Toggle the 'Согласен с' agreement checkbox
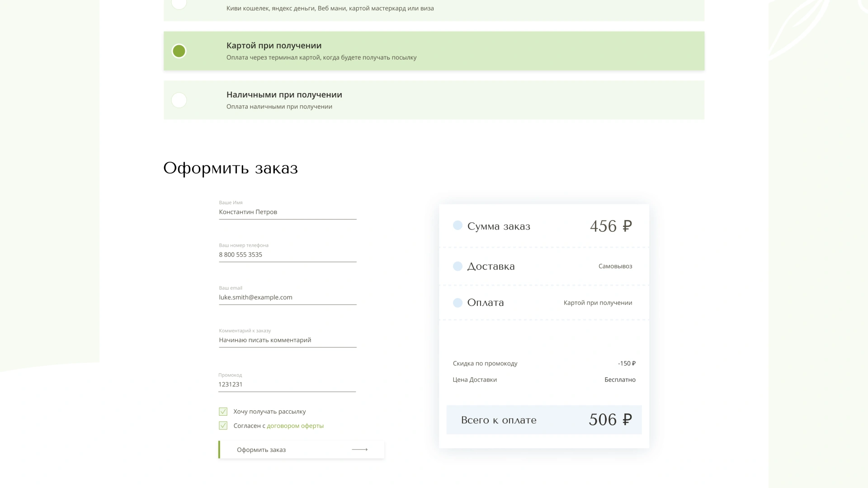Viewport: 868px width, 488px height. pos(223,426)
